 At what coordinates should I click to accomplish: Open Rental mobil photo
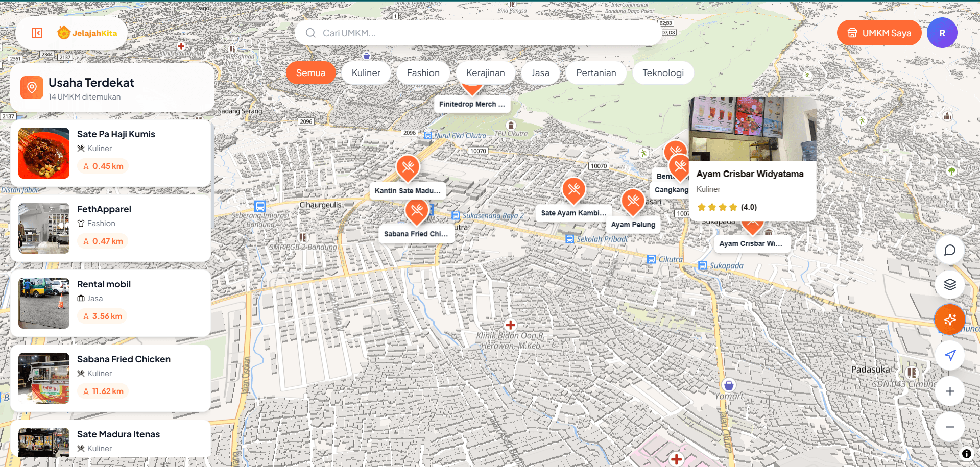click(x=44, y=303)
